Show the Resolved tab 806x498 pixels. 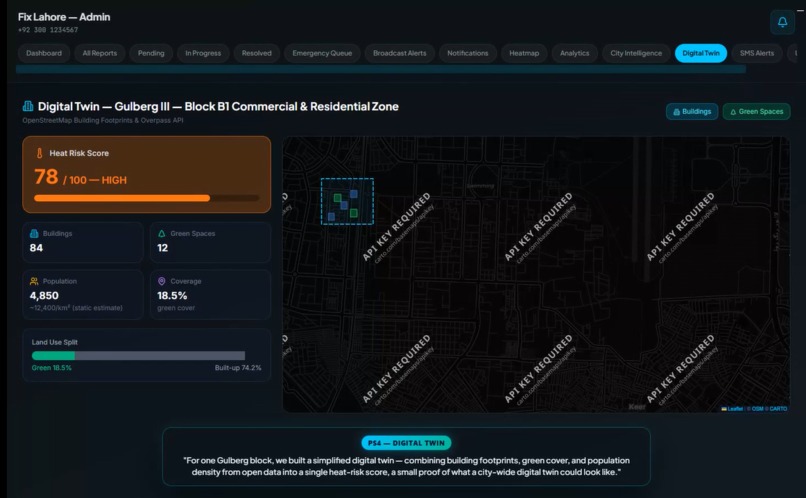pos(257,53)
